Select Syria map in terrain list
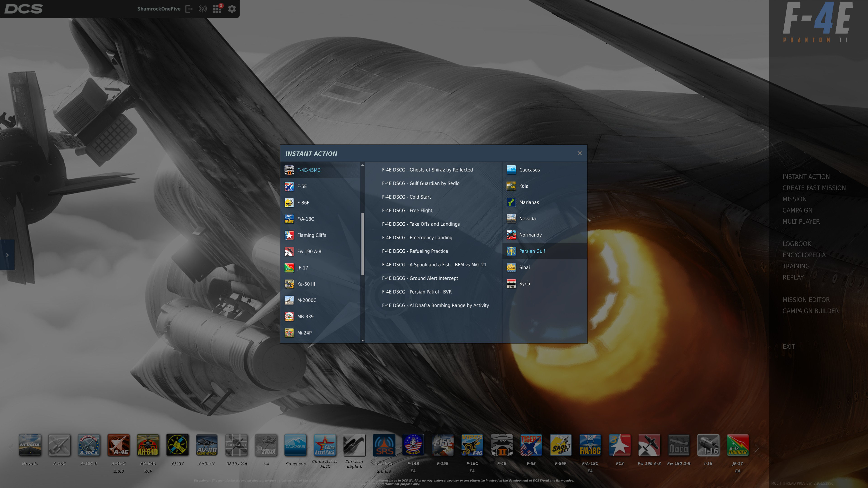 pos(524,284)
